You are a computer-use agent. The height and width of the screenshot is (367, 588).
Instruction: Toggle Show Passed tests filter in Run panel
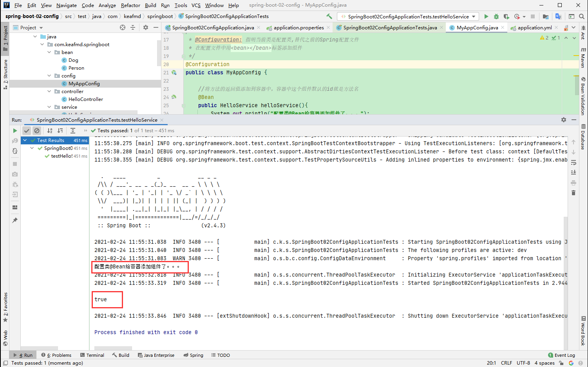coord(26,130)
